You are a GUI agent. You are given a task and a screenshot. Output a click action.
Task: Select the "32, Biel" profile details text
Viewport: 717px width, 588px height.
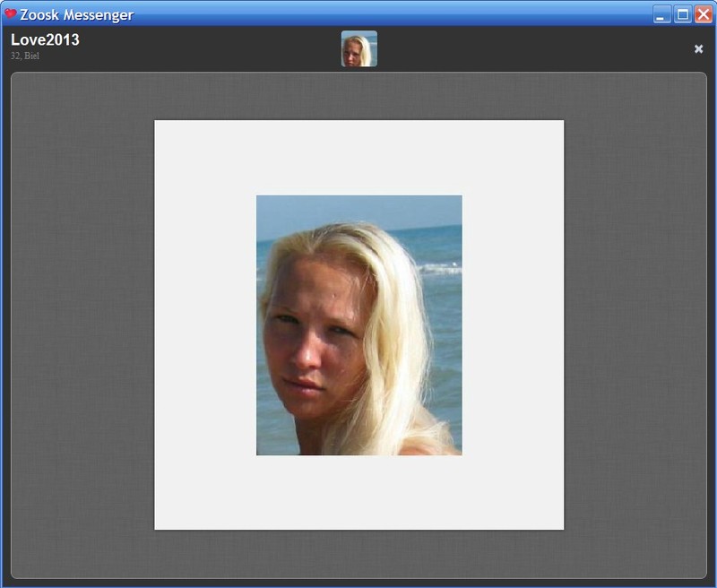click(x=25, y=56)
